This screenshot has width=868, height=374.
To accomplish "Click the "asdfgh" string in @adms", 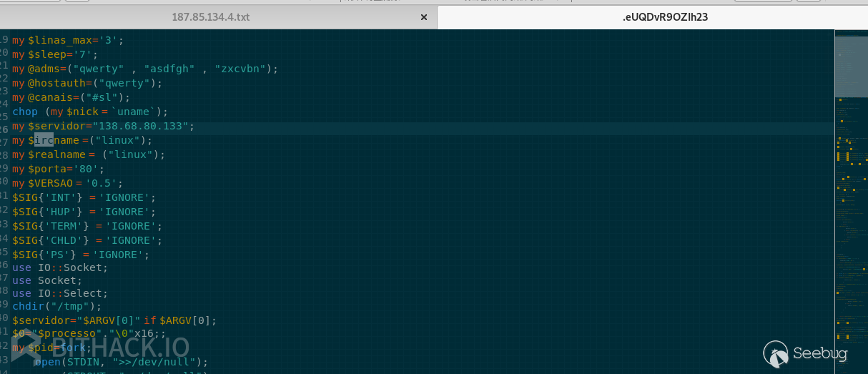I will tap(169, 69).
